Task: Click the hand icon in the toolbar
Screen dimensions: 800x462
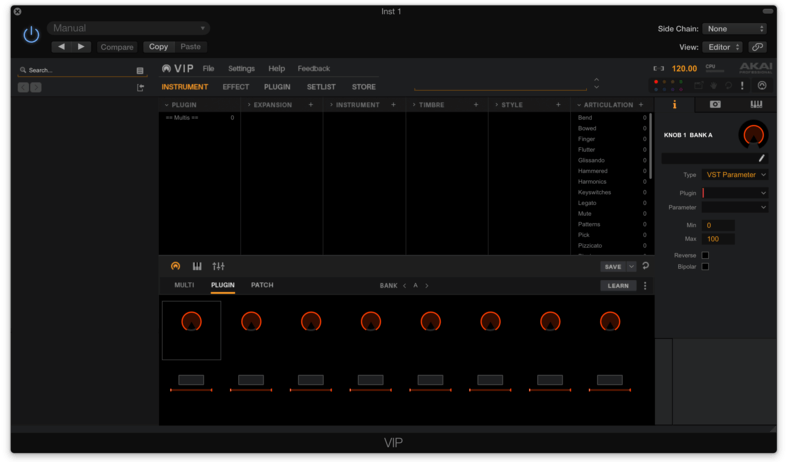Action: tap(714, 86)
